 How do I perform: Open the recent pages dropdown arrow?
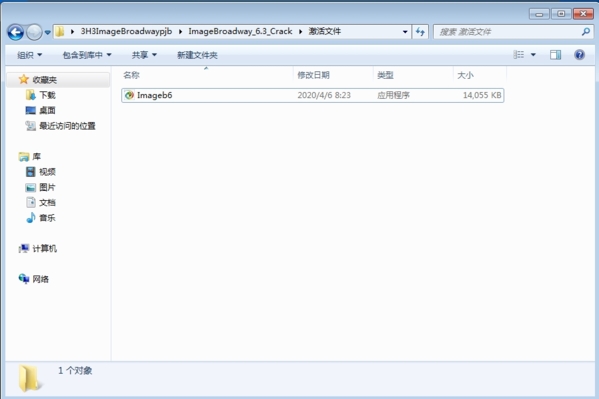click(47, 32)
